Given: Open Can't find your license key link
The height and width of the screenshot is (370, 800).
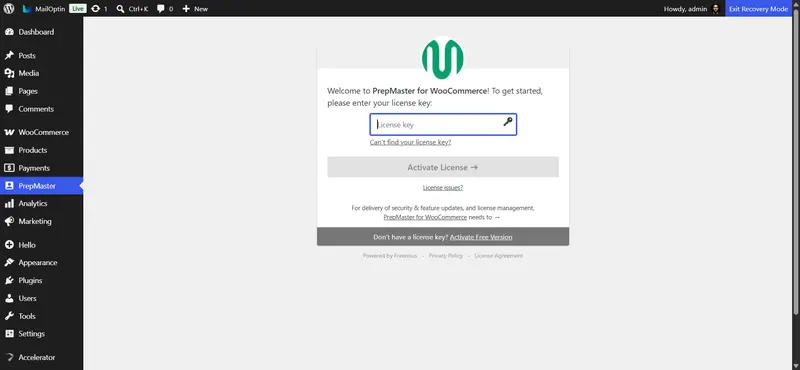Looking at the screenshot, I should [x=410, y=142].
